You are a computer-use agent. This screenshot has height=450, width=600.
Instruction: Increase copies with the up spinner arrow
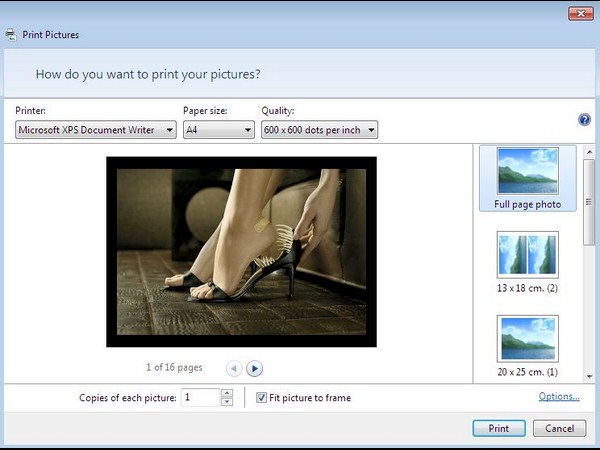pos(226,393)
